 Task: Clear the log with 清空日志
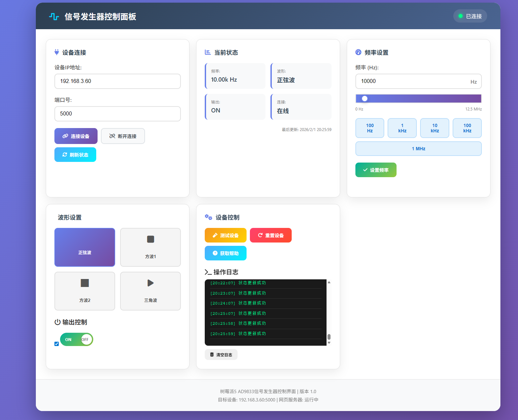(221, 355)
